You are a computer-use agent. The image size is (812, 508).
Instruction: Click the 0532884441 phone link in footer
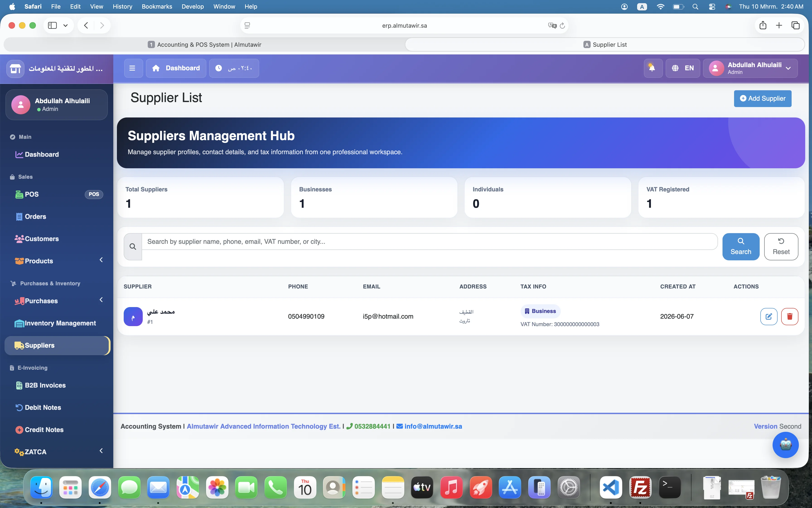click(368, 426)
